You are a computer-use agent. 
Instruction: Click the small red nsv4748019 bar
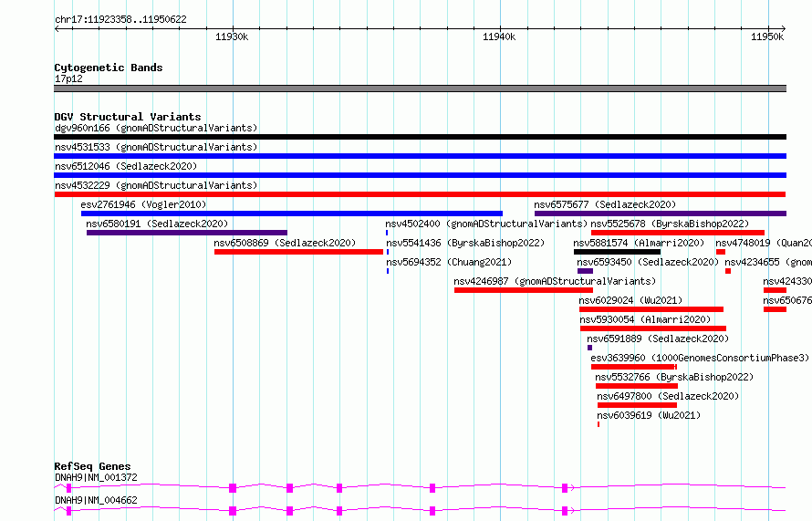click(x=721, y=252)
